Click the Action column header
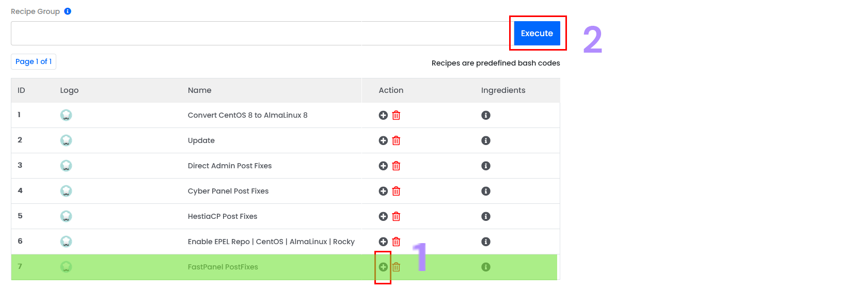868x288 pixels. 391,90
